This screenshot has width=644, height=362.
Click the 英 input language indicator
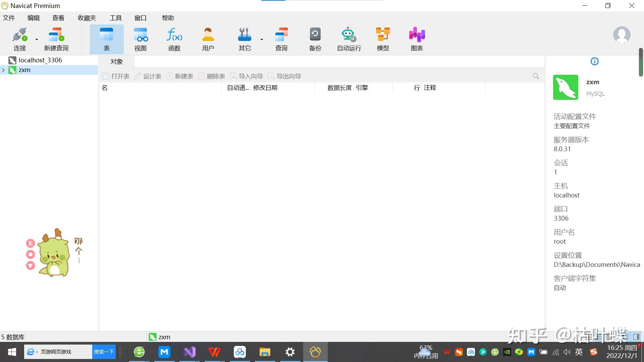(579, 352)
